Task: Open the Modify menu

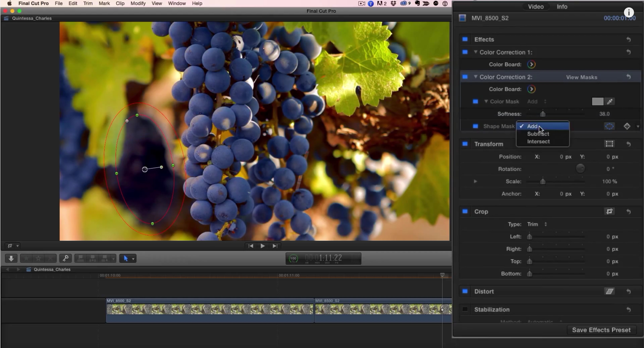Action: tap(138, 3)
